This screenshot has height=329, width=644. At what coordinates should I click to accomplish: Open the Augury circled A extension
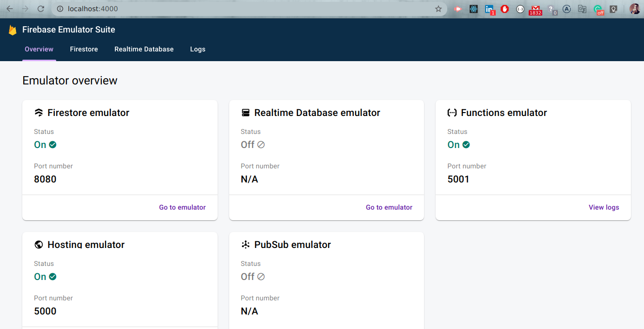(x=566, y=9)
